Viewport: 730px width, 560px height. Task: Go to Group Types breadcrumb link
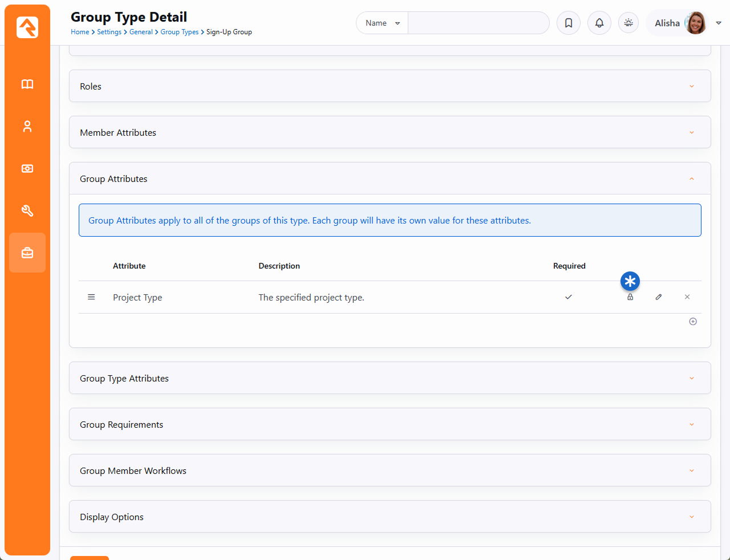tap(179, 32)
